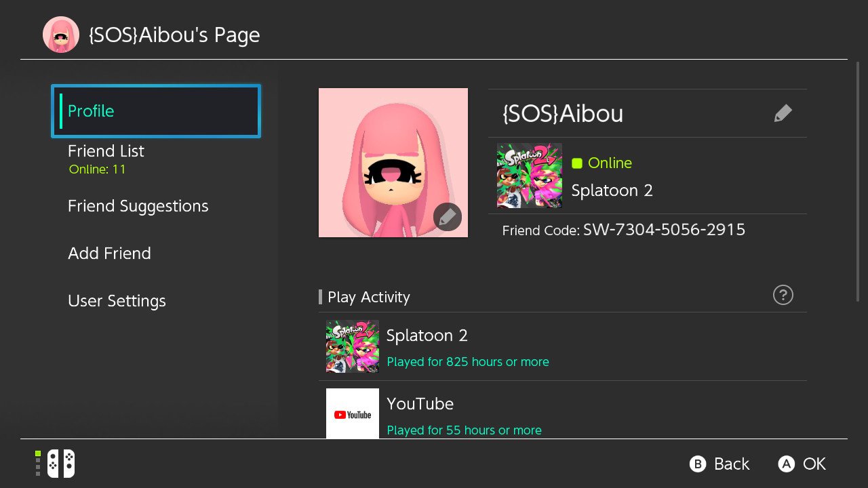Click the YouTube icon in Play Activity
The height and width of the screenshot is (488, 868).
(353, 413)
